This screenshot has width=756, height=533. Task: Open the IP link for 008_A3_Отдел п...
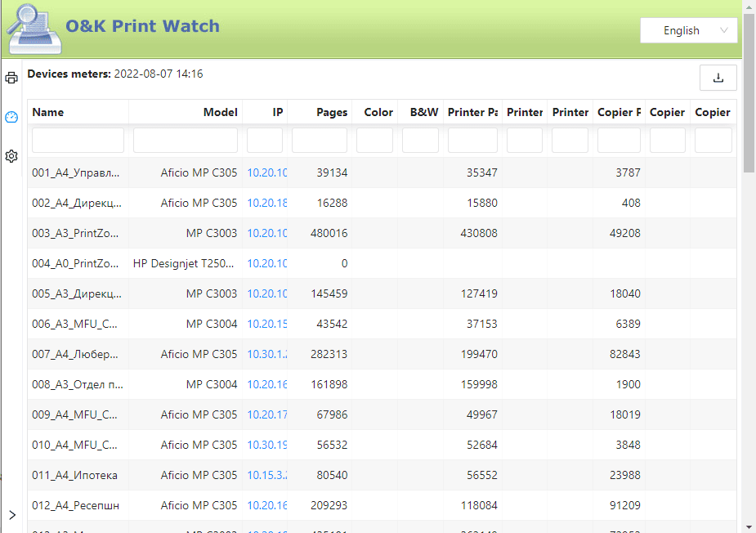[267, 384]
